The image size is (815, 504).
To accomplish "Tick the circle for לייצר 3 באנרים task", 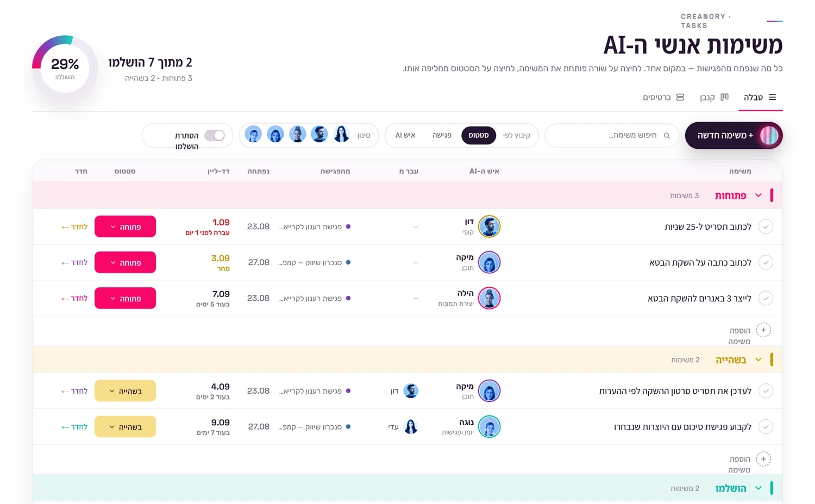I will (766, 298).
